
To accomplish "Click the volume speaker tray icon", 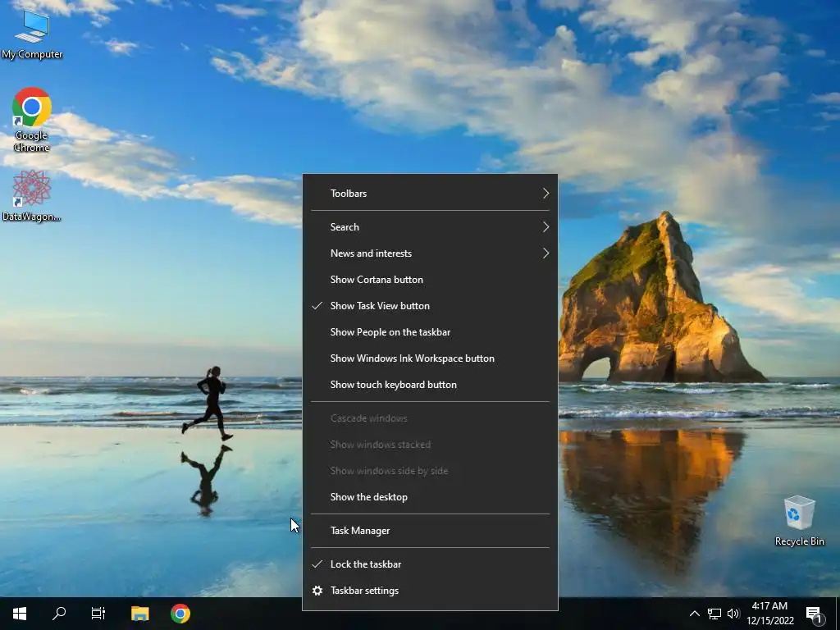I will click(733, 614).
